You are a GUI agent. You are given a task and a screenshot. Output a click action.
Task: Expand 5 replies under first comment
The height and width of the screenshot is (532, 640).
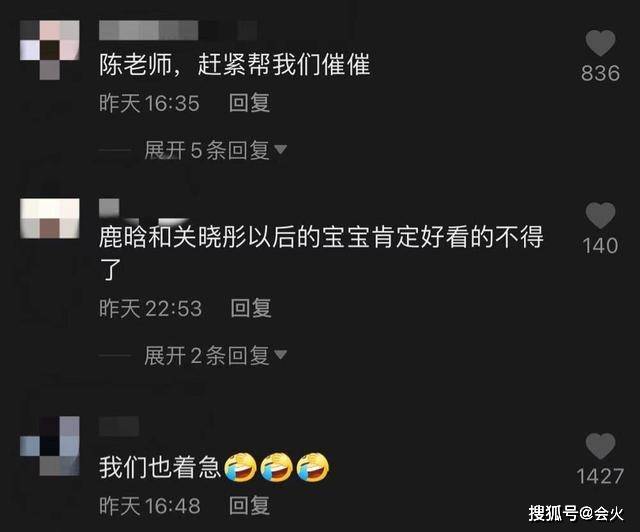[207, 150]
